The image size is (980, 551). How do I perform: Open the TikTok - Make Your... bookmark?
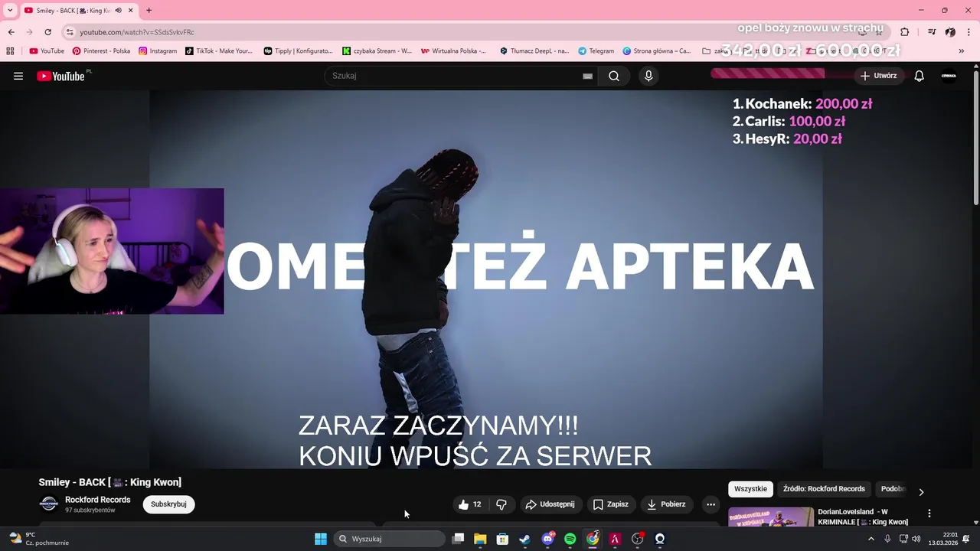point(219,51)
